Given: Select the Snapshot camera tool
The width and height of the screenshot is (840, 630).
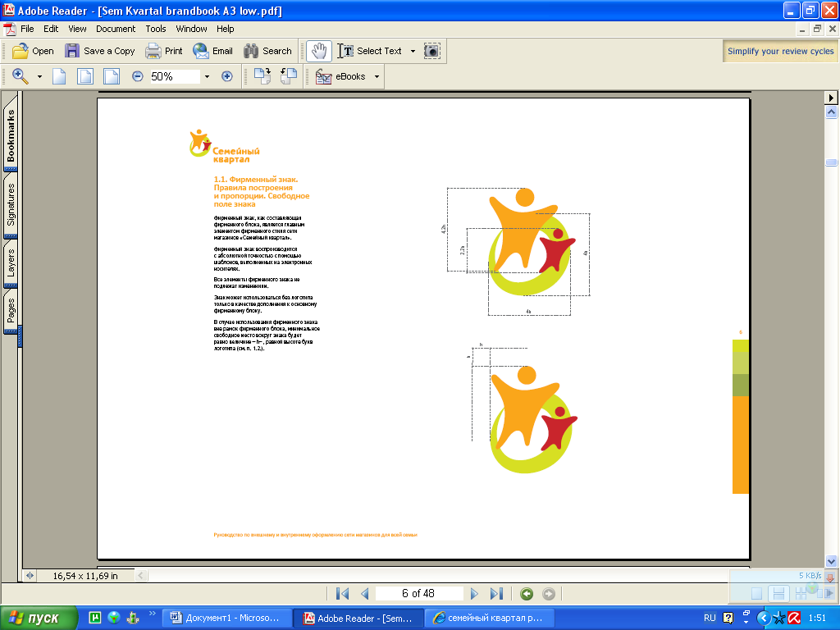Looking at the screenshot, I should point(431,51).
